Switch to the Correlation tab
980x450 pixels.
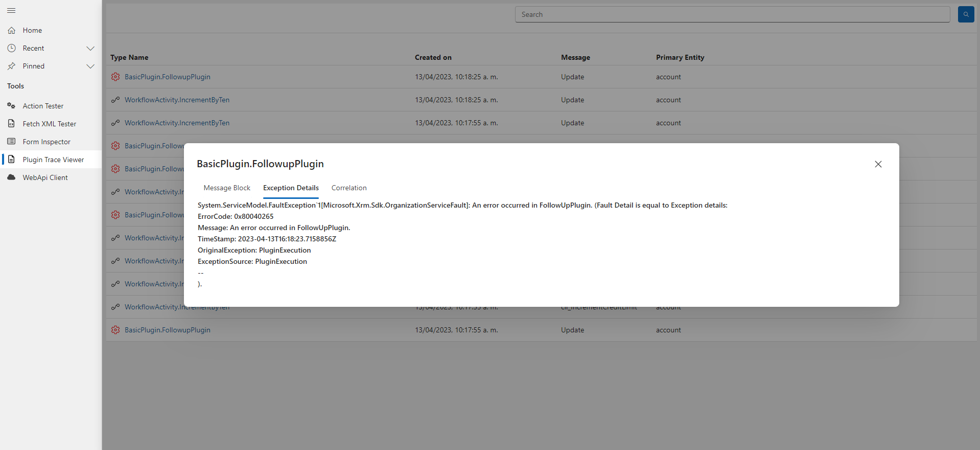click(x=349, y=188)
